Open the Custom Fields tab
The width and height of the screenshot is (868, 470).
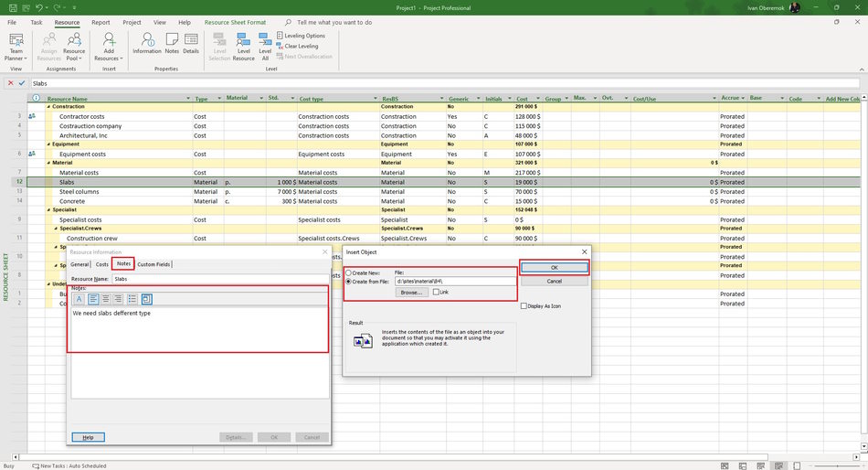pyautogui.click(x=153, y=264)
